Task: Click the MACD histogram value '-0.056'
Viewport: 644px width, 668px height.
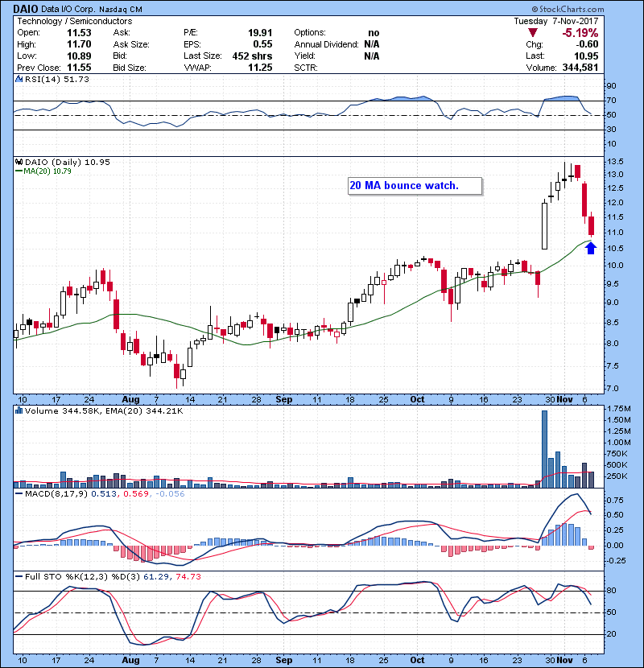Action: pyautogui.click(x=170, y=494)
